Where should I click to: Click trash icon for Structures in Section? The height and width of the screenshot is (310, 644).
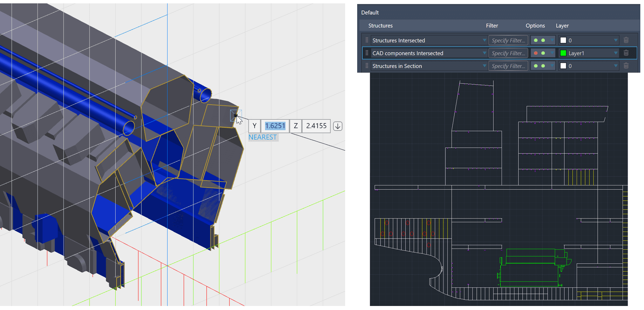(626, 66)
